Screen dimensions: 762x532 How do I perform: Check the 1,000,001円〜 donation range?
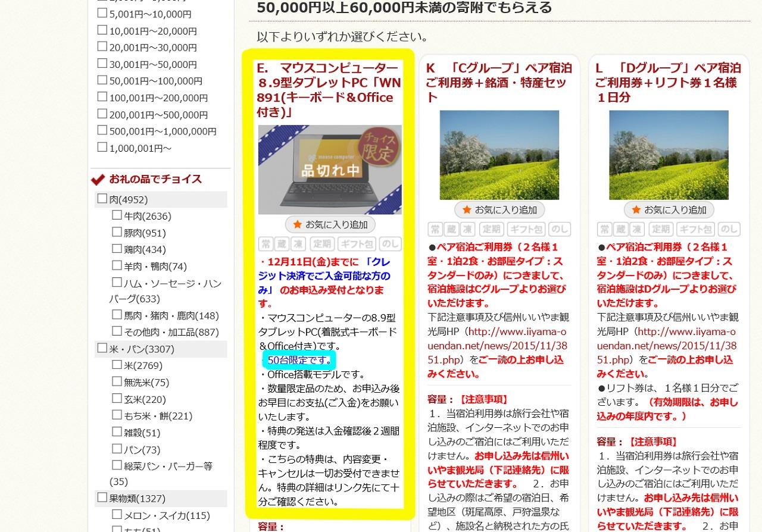[x=102, y=146]
